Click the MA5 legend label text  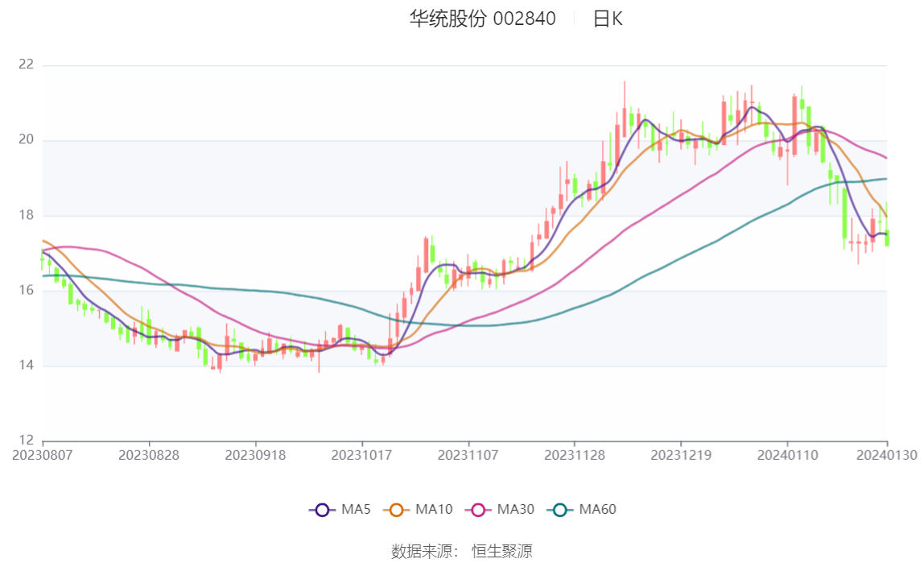tap(356, 509)
